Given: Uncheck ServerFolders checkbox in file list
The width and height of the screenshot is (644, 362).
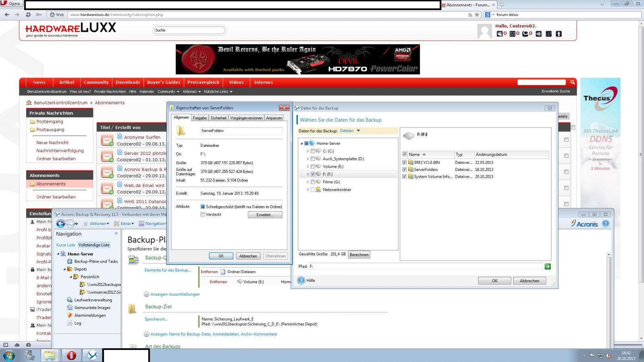Looking at the screenshot, I should 405,169.
